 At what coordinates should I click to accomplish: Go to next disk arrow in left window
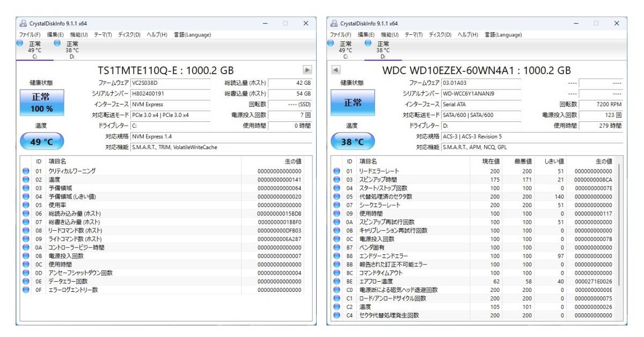(308, 70)
